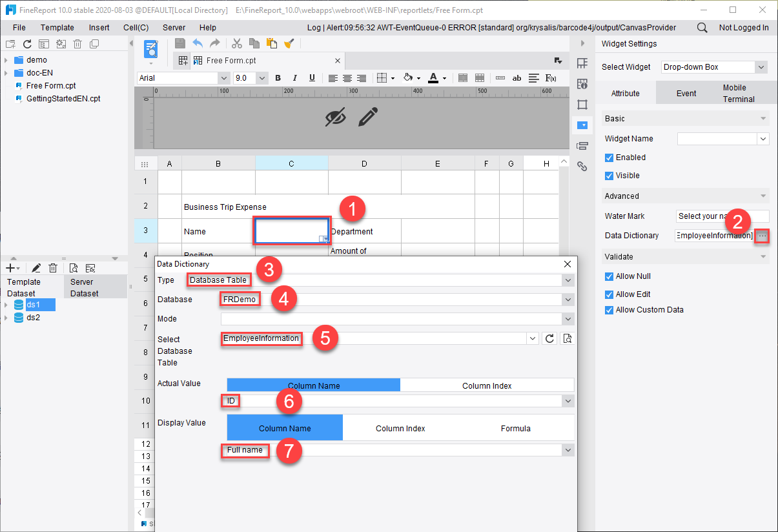Toggle italic formatting
Screen dimensions: 778x532
tap(295, 78)
